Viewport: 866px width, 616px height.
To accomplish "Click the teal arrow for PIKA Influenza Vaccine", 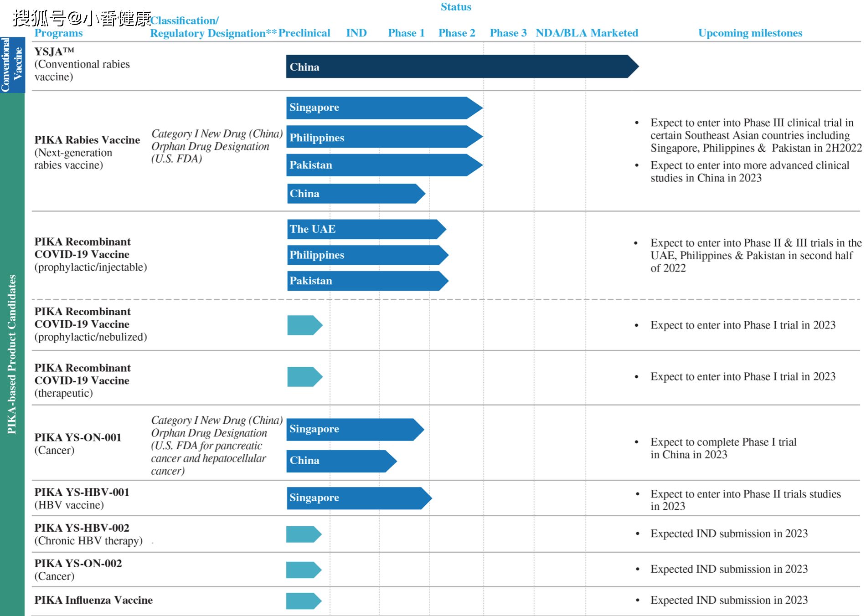I will coord(304,601).
